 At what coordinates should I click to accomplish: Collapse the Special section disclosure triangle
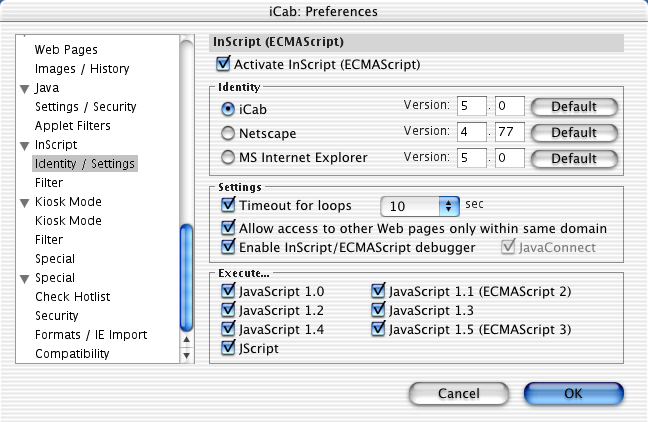click(25, 279)
